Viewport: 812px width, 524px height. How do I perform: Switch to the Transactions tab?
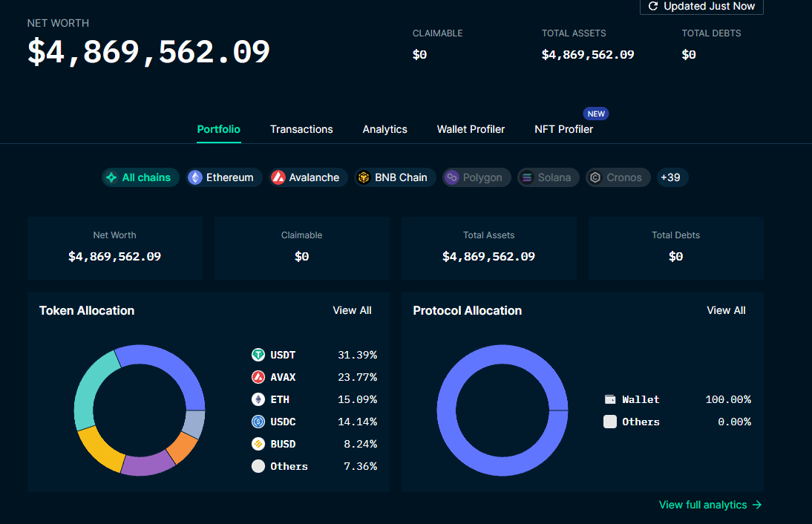click(x=301, y=129)
